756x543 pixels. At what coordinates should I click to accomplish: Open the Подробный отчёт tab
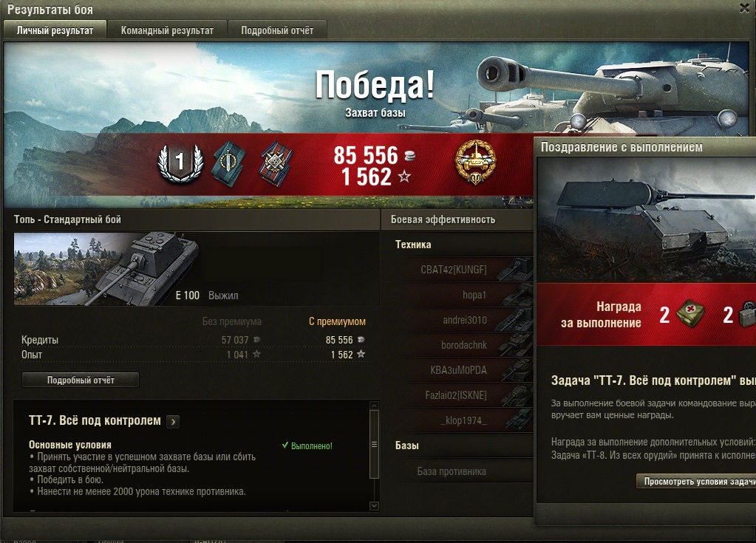tap(277, 30)
